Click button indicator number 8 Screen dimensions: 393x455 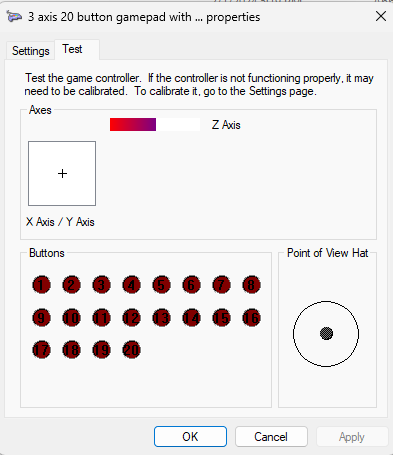click(251, 285)
